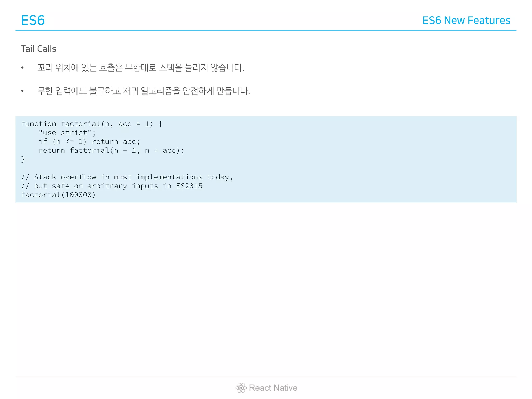
Task: Click the React Native atom logo icon
Action: [241, 388]
